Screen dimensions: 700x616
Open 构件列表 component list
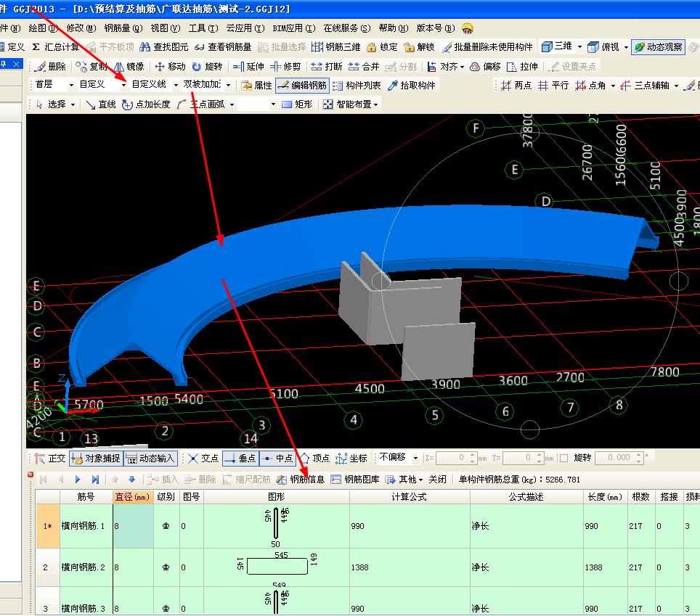[x=357, y=85]
